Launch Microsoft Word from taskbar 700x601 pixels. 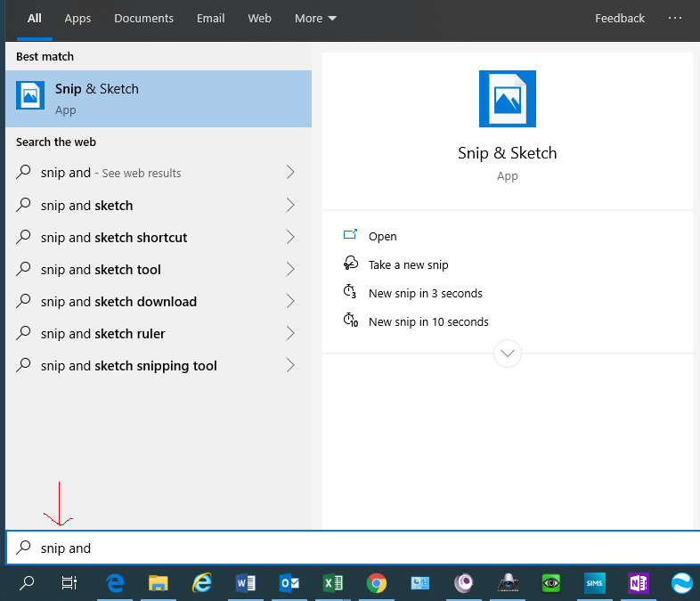coord(245,583)
